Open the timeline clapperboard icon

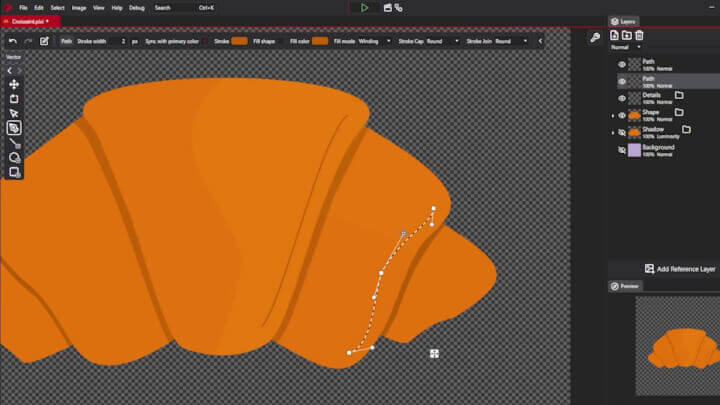388,8
